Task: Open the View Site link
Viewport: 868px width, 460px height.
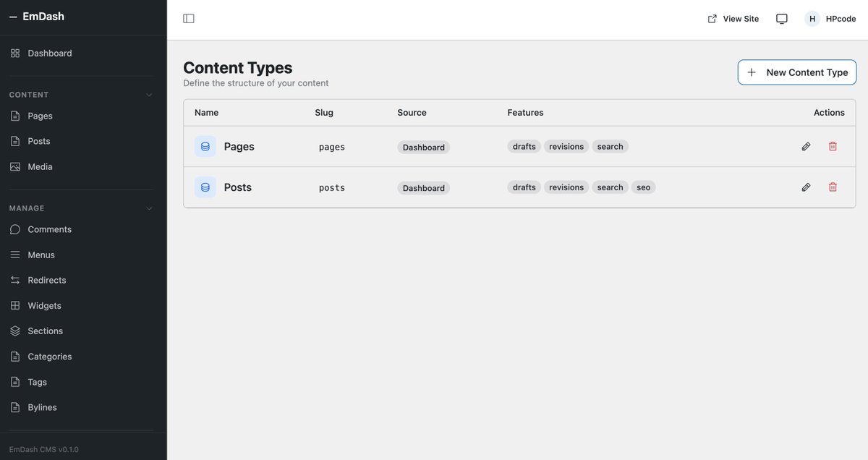Action: pyautogui.click(x=733, y=19)
